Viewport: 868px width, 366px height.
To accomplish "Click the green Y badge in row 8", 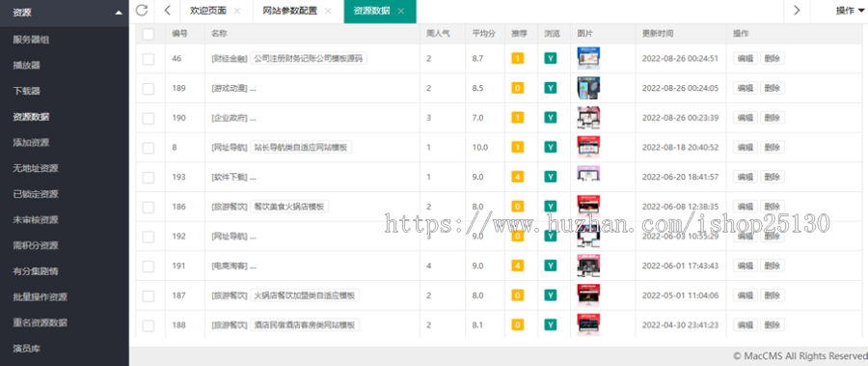I will [551, 147].
